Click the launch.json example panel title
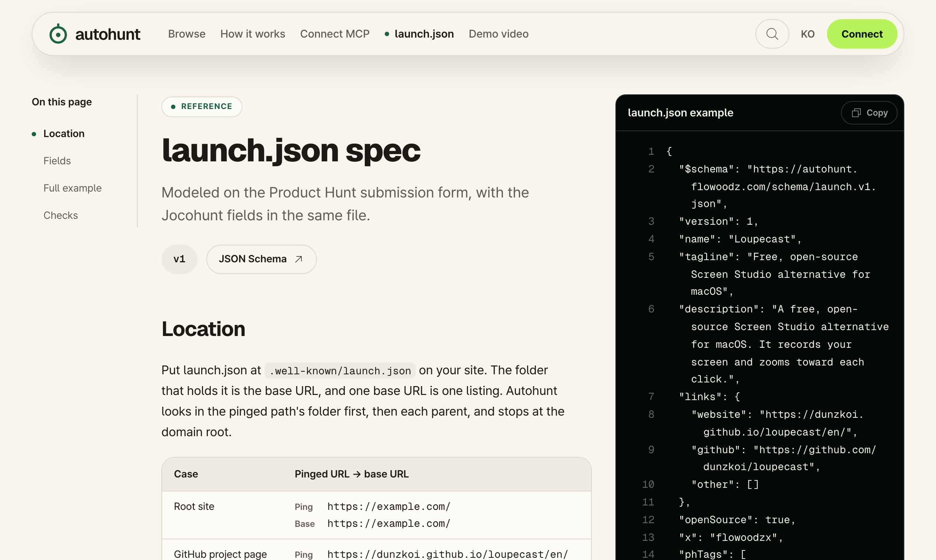Image resolution: width=936 pixels, height=560 pixels. pos(680,113)
